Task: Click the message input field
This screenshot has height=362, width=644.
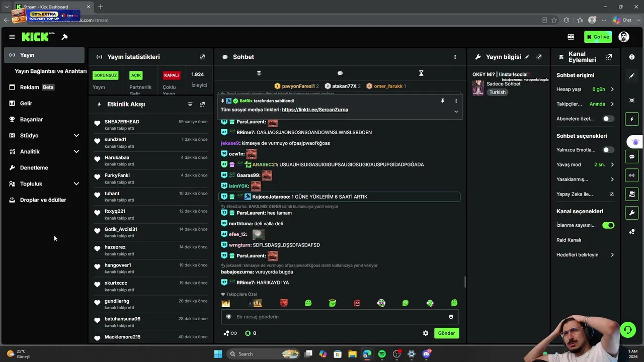Action: (x=340, y=317)
